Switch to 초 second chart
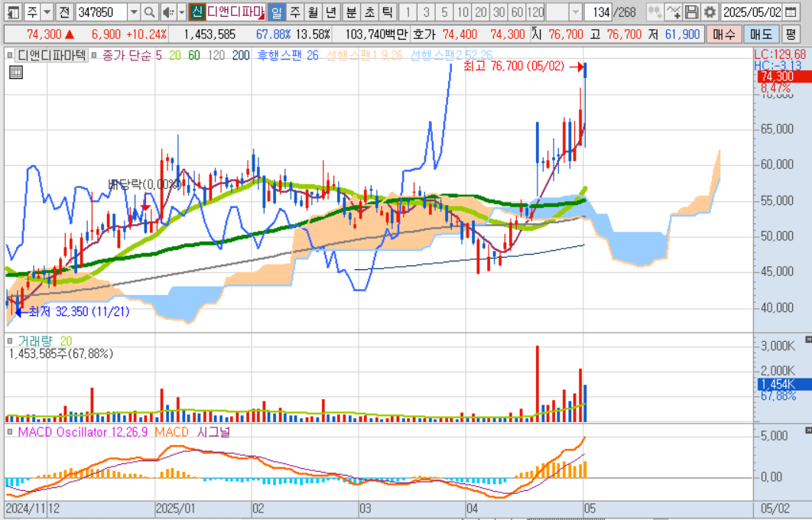 tap(369, 12)
